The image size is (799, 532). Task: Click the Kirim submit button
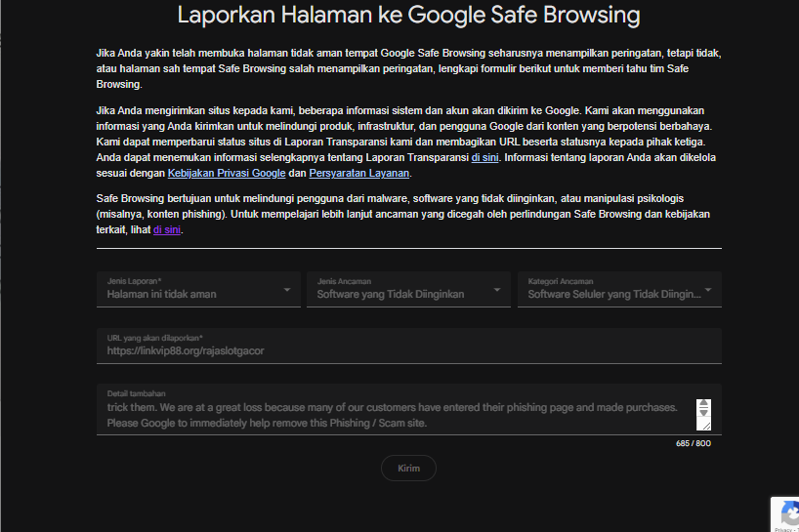[408, 468]
